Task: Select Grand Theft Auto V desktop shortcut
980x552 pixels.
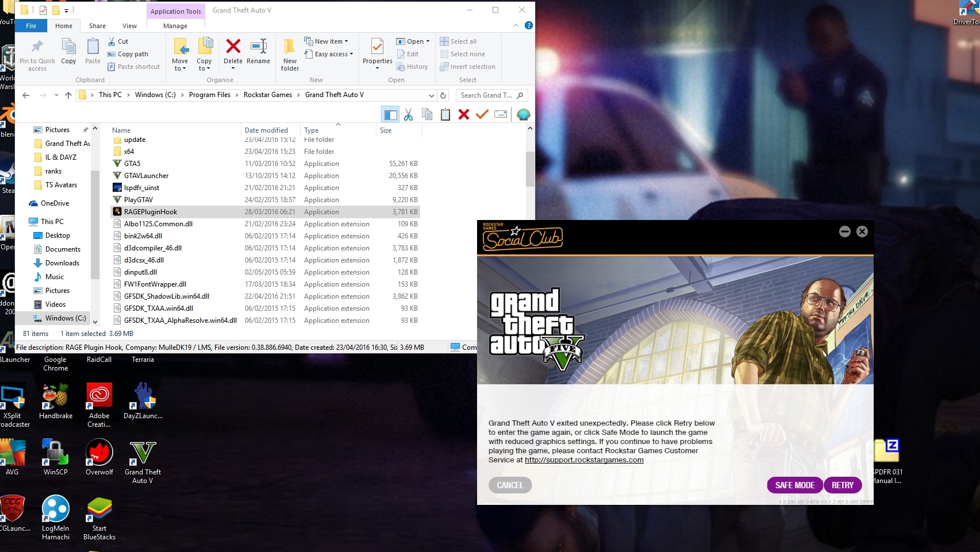Action: click(x=143, y=462)
